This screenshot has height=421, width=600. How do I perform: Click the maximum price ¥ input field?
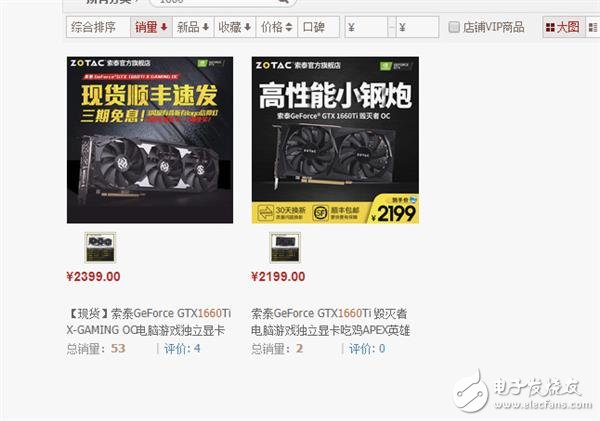(417, 27)
